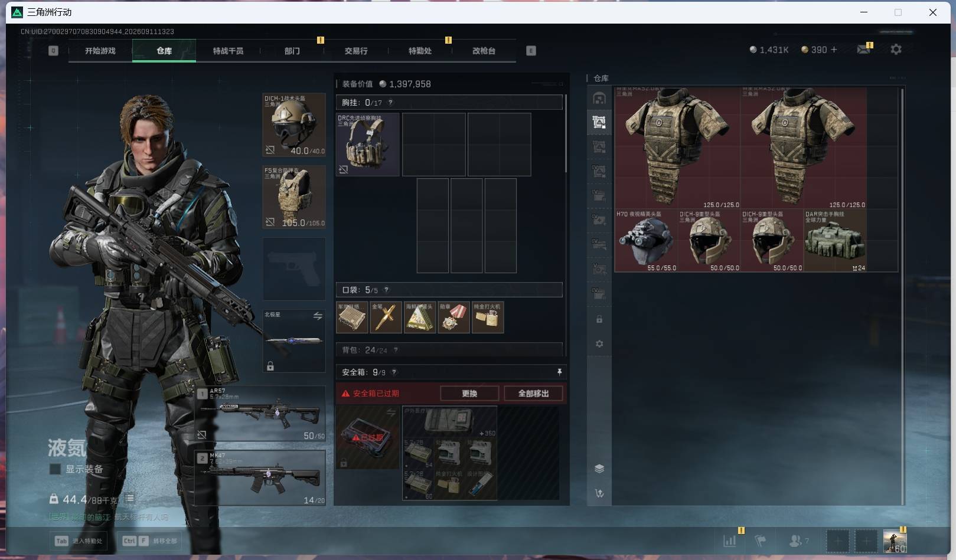Select the 金笔 item in pocket
This screenshot has height=560, width=956.
(386, 317)
